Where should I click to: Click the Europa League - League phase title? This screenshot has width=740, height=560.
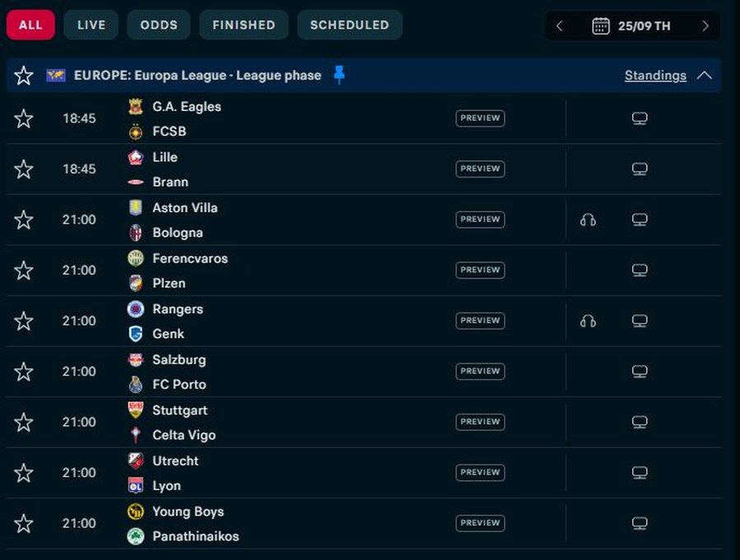(x=197, y=76)
